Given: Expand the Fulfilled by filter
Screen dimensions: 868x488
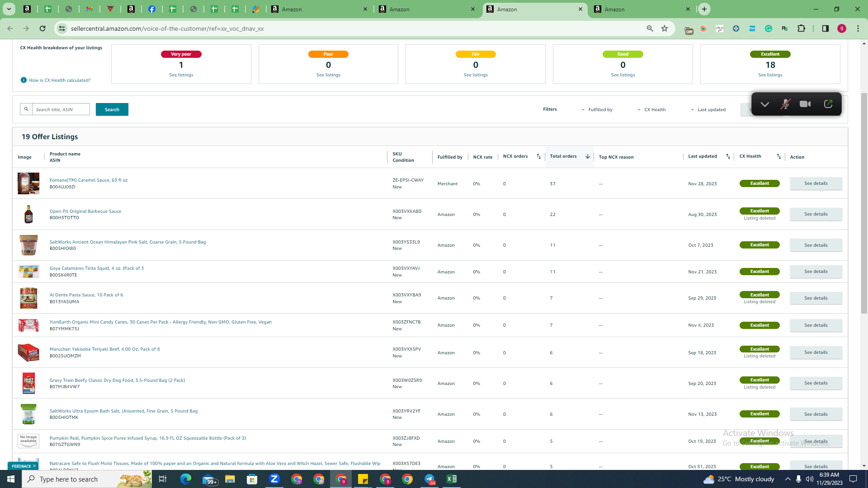Looking at the screenshot, I should 597,109.
